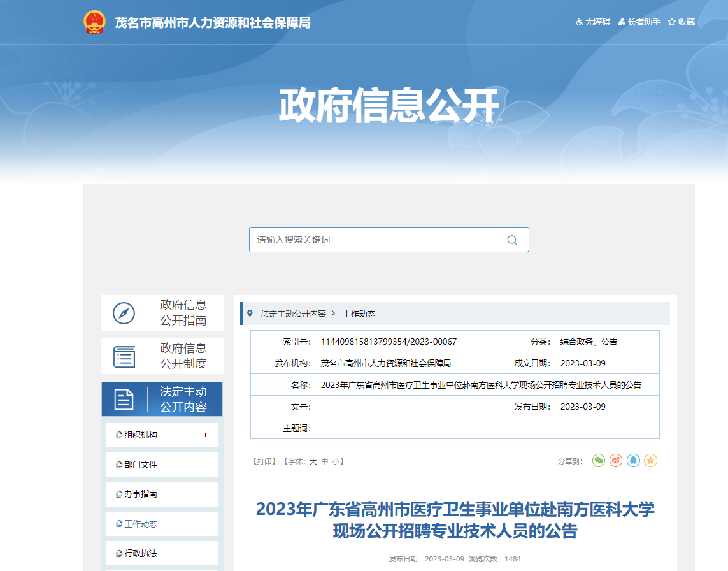The height and width of the screenshot is (571, 728).
Task: Click the national emblem logo
Action: (94, 22)
